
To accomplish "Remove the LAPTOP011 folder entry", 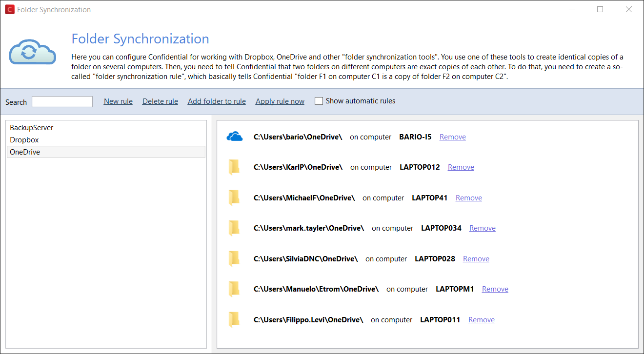I will coord(482,320).
